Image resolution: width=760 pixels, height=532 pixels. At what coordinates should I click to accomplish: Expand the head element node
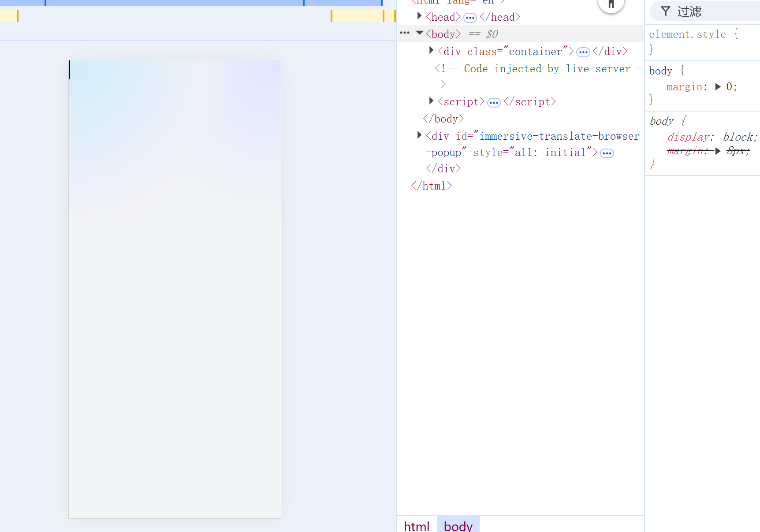[420, 16]
